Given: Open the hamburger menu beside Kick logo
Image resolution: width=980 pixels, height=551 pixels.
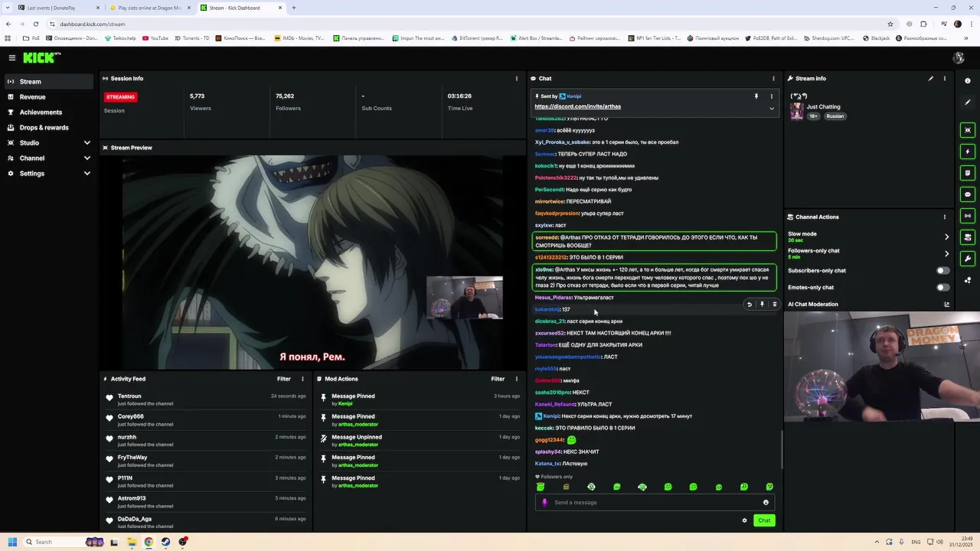Looking at the screenshot, I should [x=12, y=57].
